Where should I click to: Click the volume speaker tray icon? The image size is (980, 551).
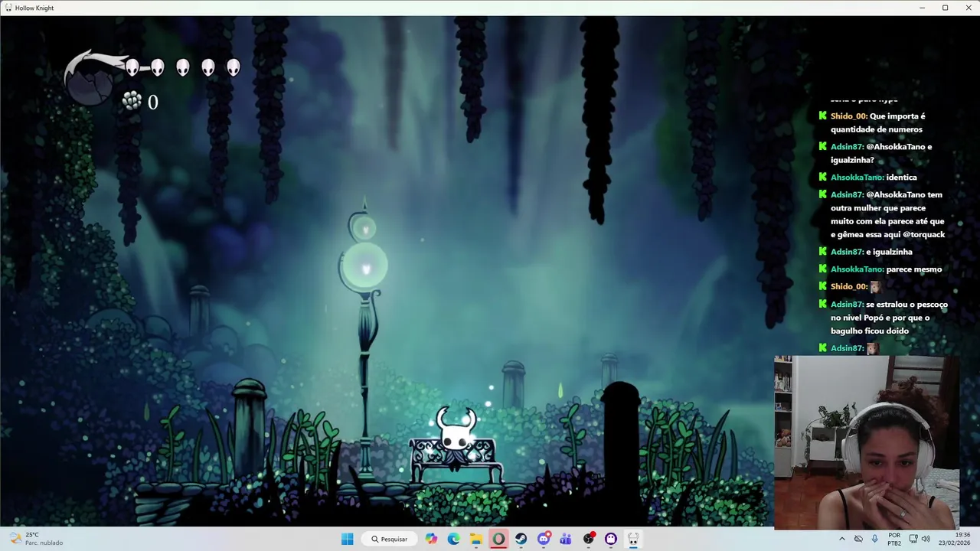926,539
